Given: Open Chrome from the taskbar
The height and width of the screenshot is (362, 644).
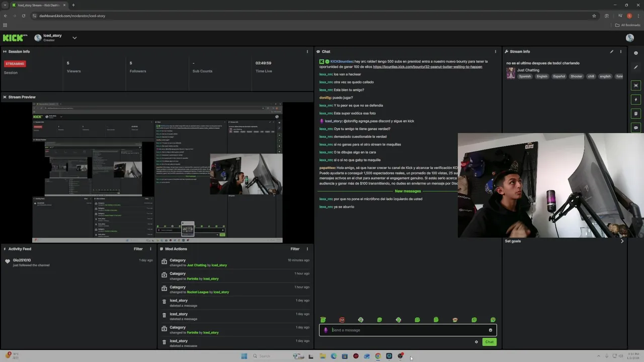Looking at the screenshot, I should [x=378, y=356].
